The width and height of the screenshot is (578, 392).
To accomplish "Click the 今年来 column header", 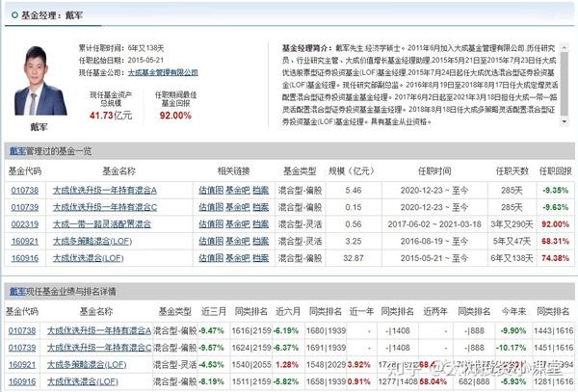I will pos(513,311).
